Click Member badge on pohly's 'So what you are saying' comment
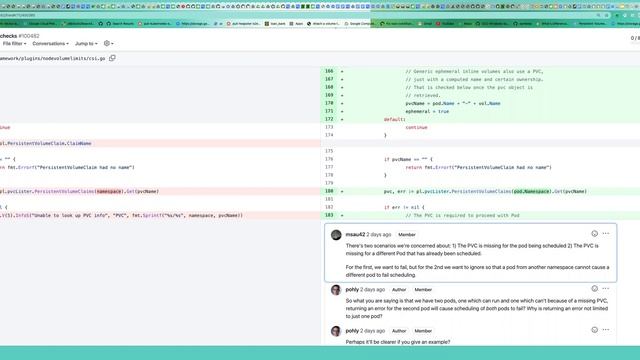This screenshot has width=640, height=360. pos(423,290)
